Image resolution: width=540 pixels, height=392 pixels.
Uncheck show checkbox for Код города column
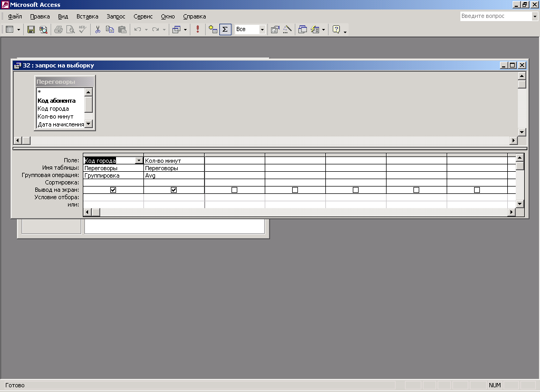click(113, 190)
